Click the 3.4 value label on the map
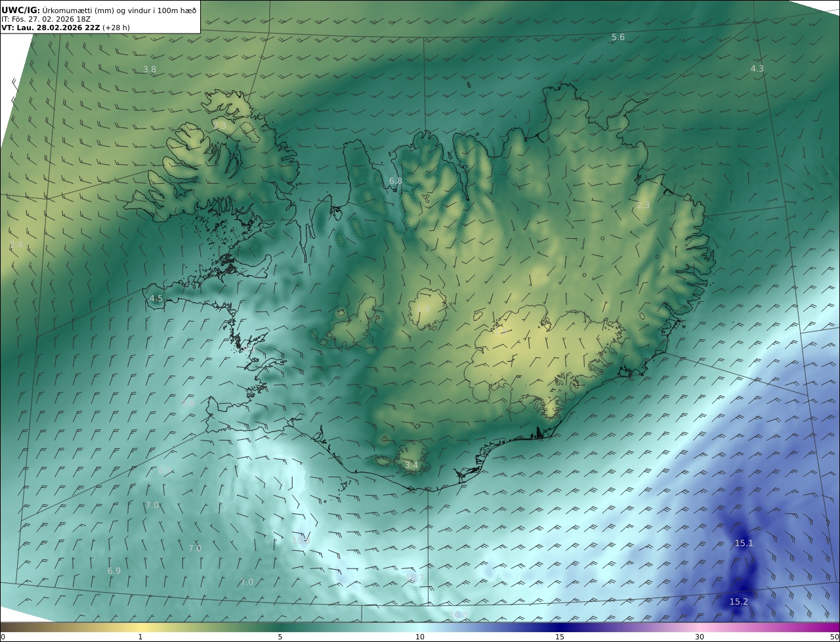The image size is (840, 642). 411,465
